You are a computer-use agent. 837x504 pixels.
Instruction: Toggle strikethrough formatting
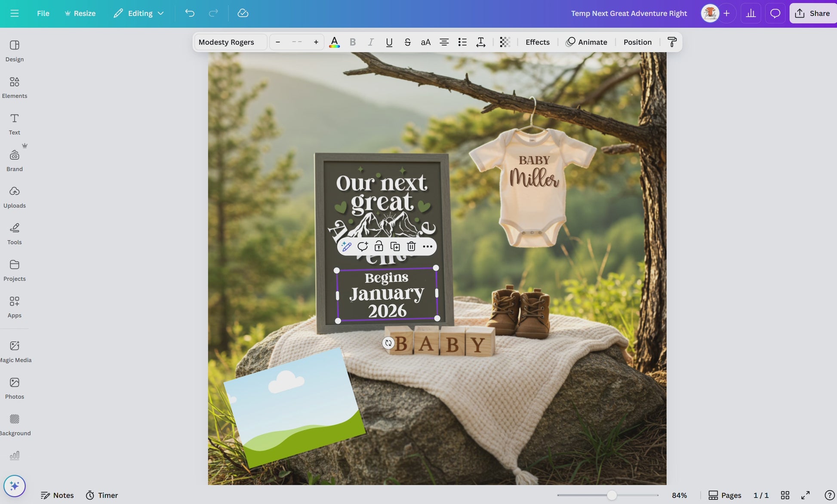(x=407, y=42)
